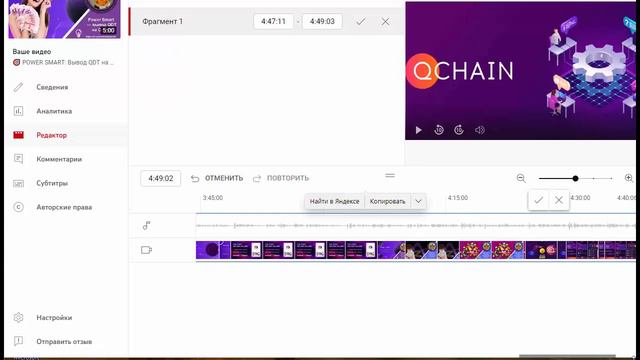The width and height of the screenshot is (640, 360).
Task: Open the Сведения section
Action: [52, 87]
